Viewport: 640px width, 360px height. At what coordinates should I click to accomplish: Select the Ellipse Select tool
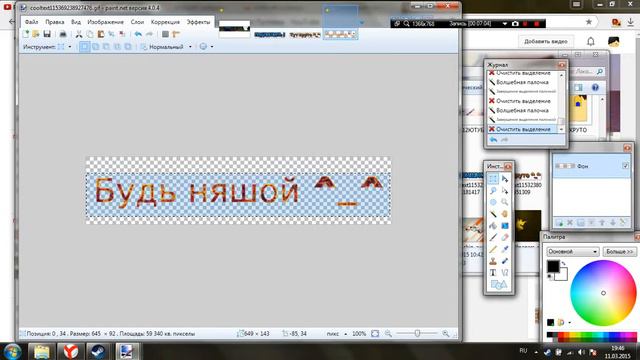[x=493, y=202]
